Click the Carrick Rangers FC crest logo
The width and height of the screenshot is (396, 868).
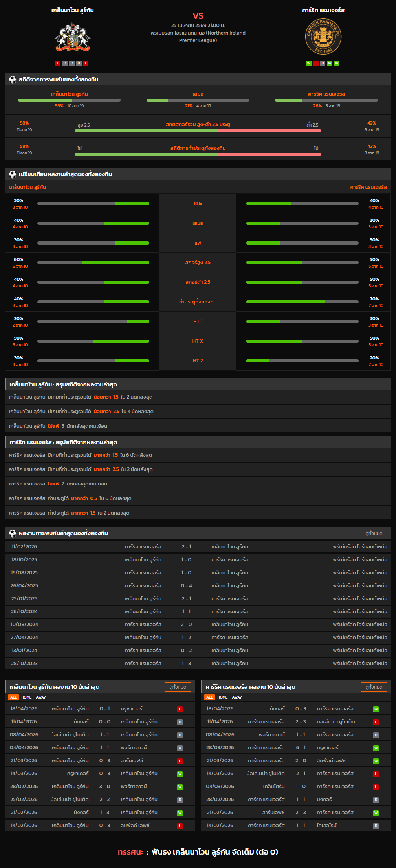[323, 37]
